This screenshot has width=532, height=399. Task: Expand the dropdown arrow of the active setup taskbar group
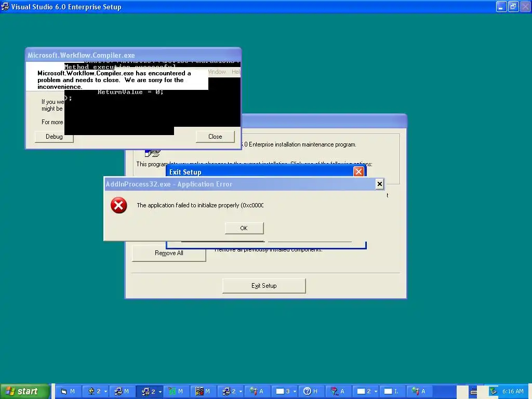click(x=160, y=392)
